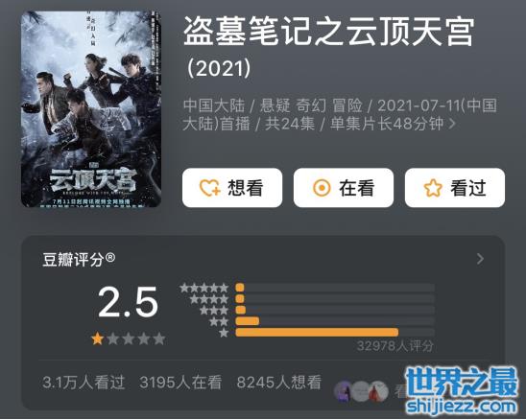The width and height of the screenshot is (526, 420).
Task: Open the 3.1万人看过 list
Action: click(x=84, y=382)
